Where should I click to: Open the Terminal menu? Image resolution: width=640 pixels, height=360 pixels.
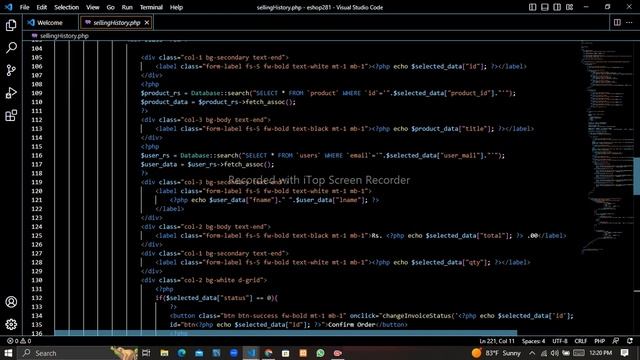point(151,7)
